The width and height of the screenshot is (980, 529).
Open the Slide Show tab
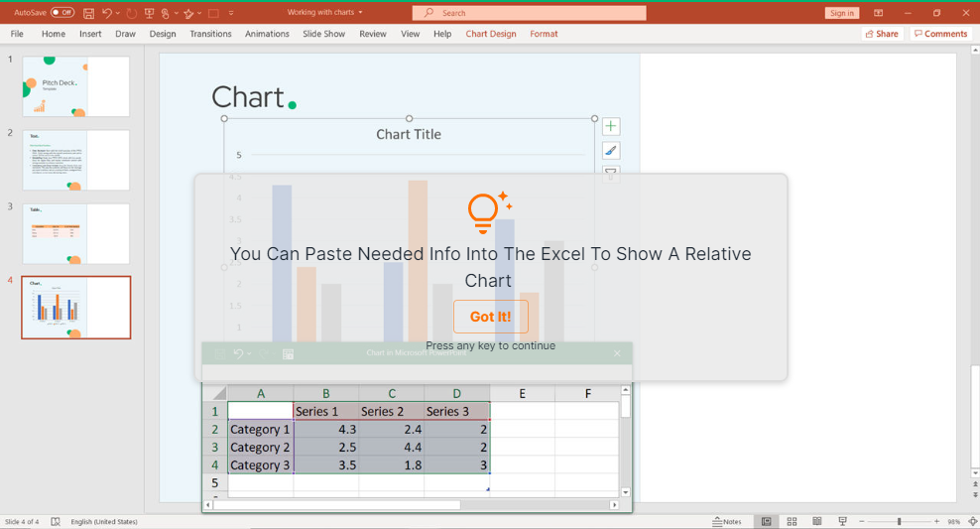pyautogui.click(x=323, y=34)
